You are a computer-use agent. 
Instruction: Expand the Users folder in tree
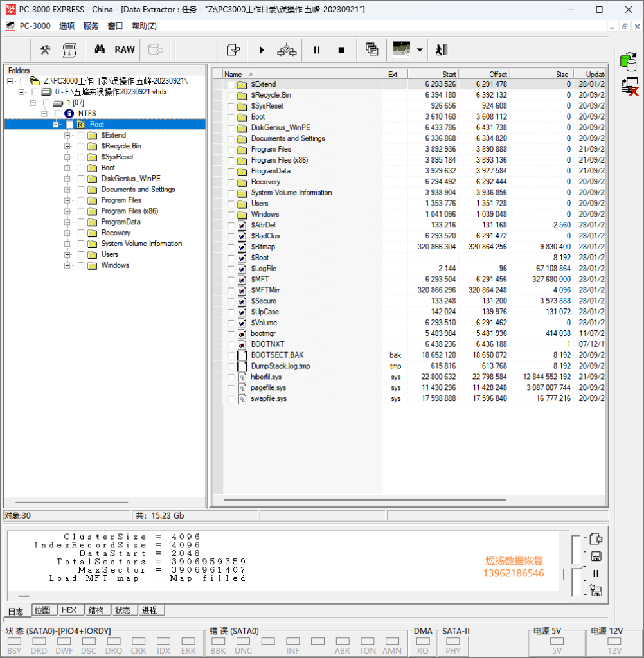pos(67,254)
